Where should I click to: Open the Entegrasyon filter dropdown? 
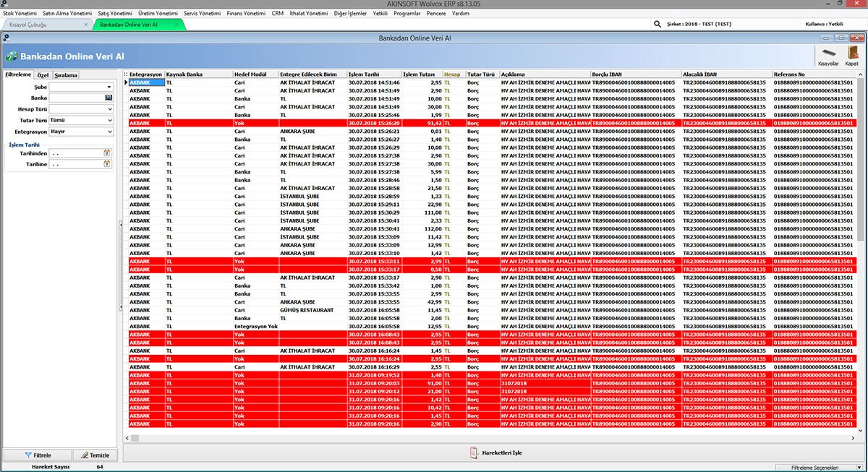(109, 132)
